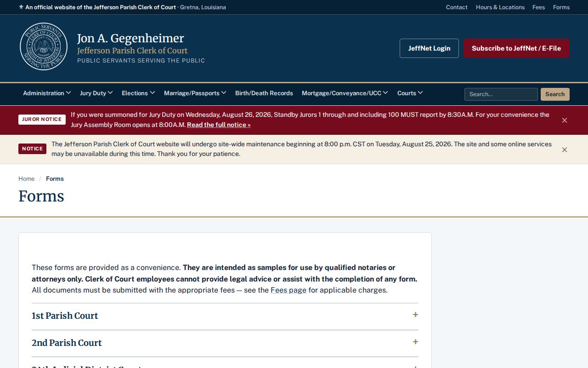The height and width of the screenshot is (368, 588).
Task: Expand the 1st Parish Court section
Action: pos(225,316)
